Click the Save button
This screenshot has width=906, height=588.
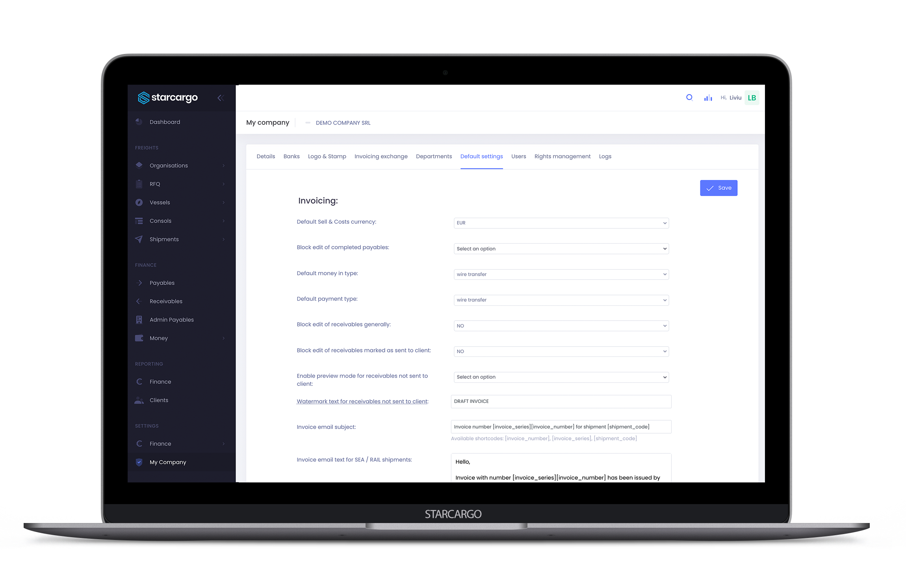click(719, 187)
